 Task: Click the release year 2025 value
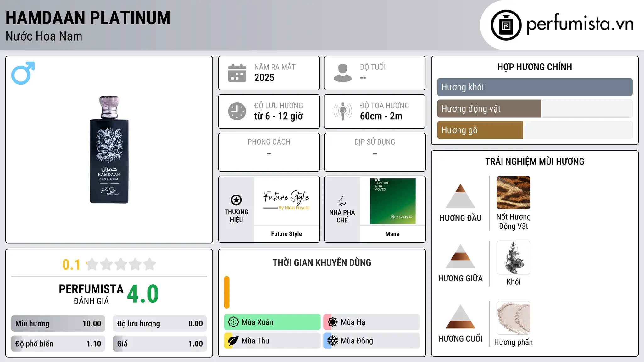264,78
